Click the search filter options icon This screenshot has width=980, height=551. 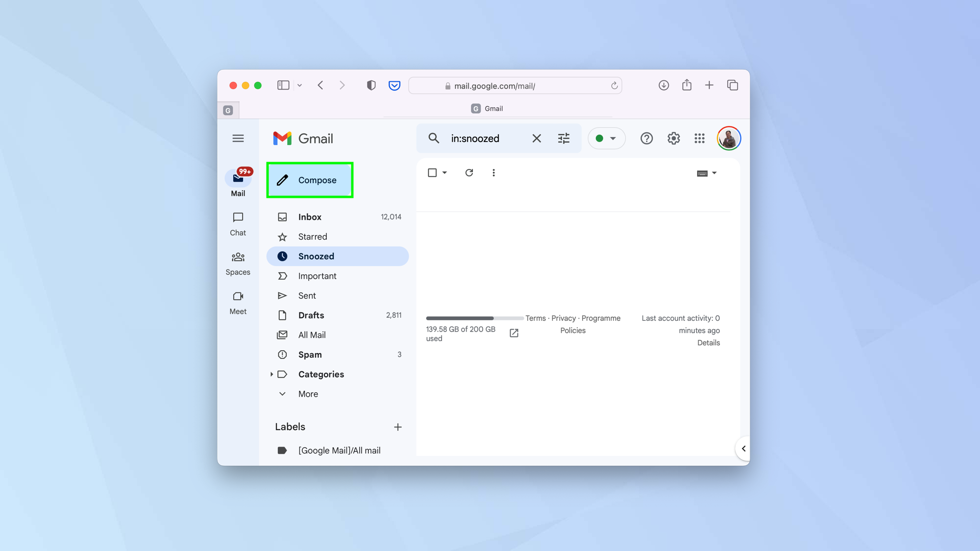click(564, 139)
